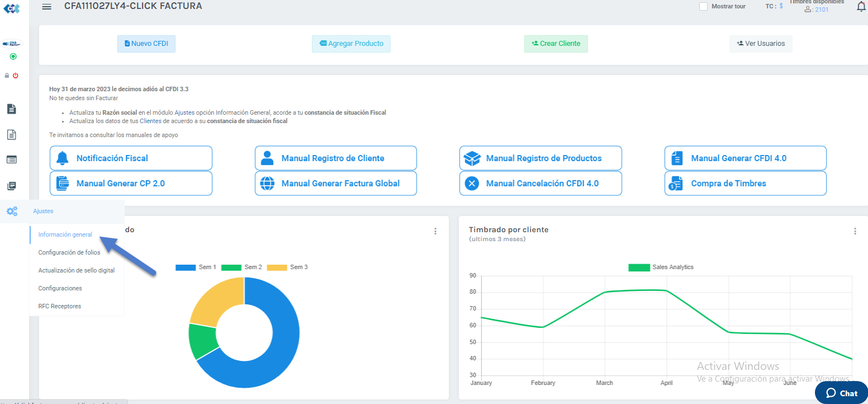Click the Nuevo CFDI button

pyautogui.click(x=146, y=44)
